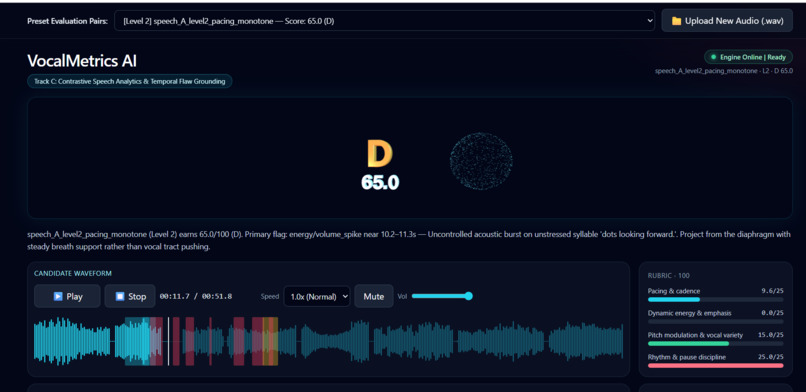Click the VocalMetrics AI title
806x392 pixels.
tap(82, 61)
